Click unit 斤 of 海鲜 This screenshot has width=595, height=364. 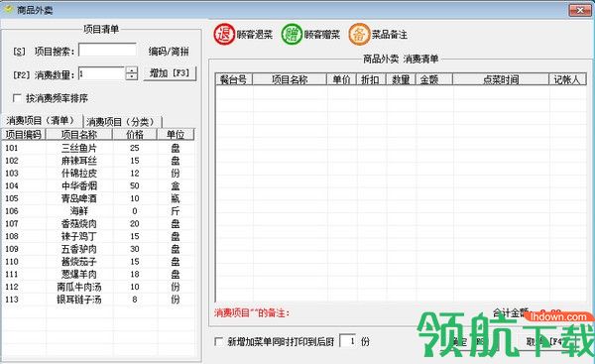[176, 211]
